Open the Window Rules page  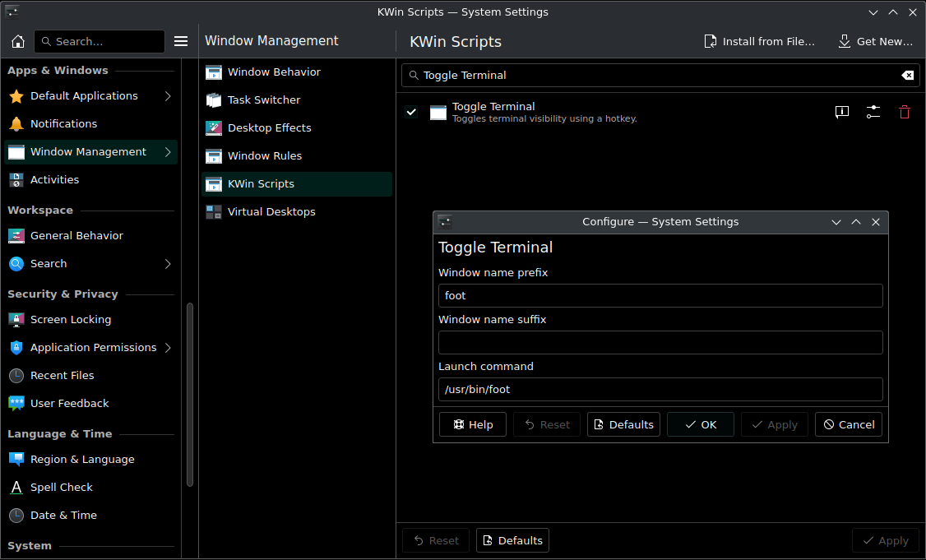click(x=296, y=156)
